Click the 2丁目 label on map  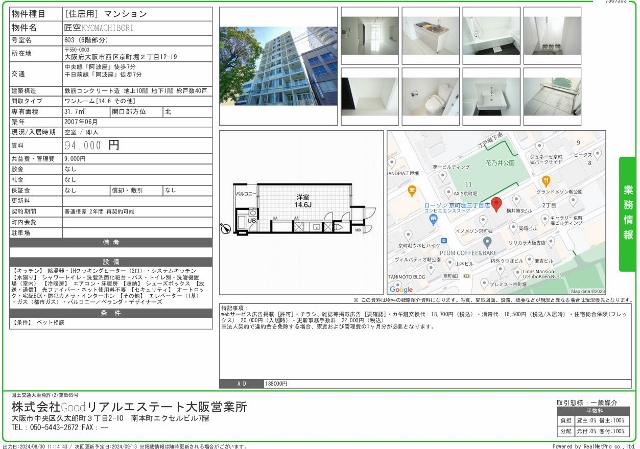coord(549,205)
